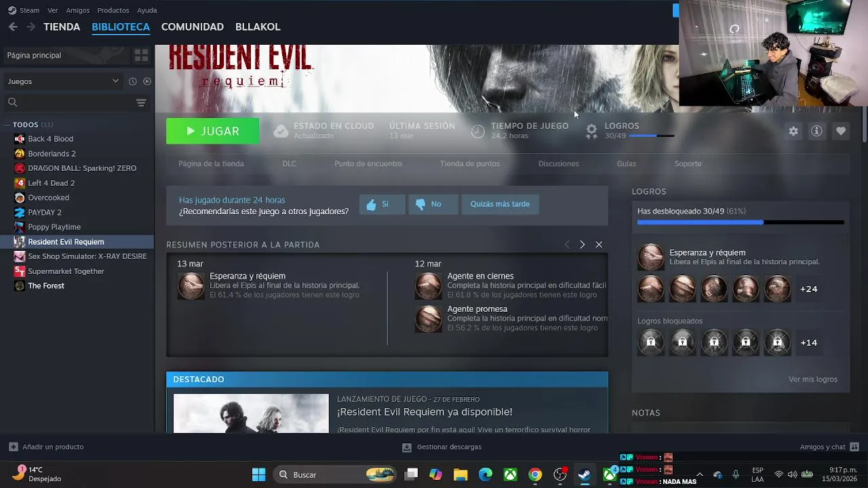Open the library grid view icon
868x488 pixels.
pos(141,56)
